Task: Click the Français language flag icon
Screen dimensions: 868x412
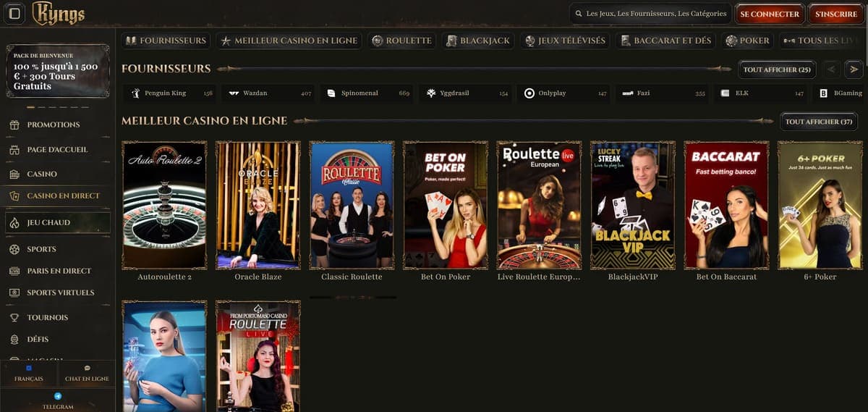Action: [x=29, y=369]
